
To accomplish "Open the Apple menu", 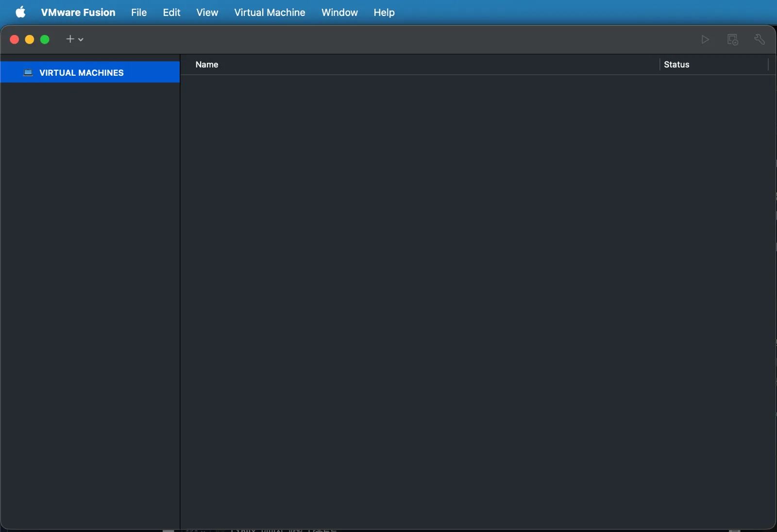I will pyautogui.click(x=20, y=12).
